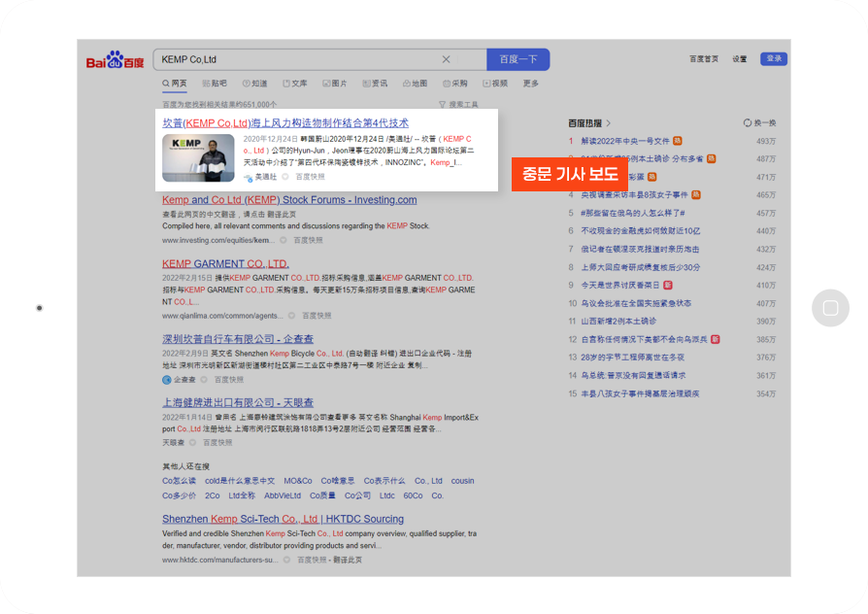Clear the search box with the X icon
The image size is (868, 614).
[x=447, y=59]
